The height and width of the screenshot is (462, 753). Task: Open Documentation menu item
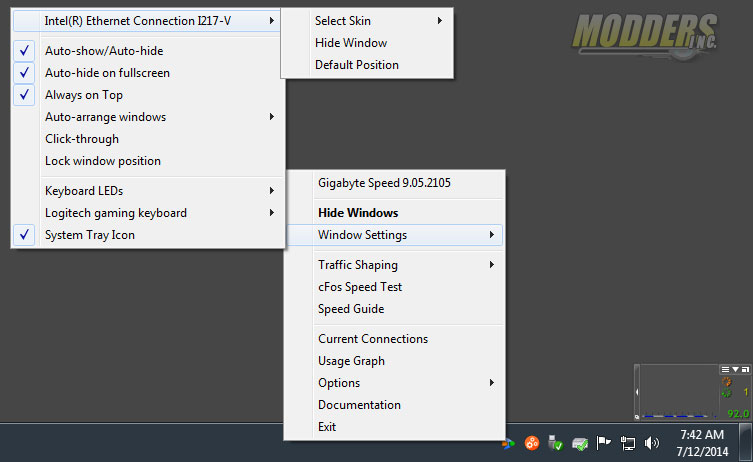point(394,405)
